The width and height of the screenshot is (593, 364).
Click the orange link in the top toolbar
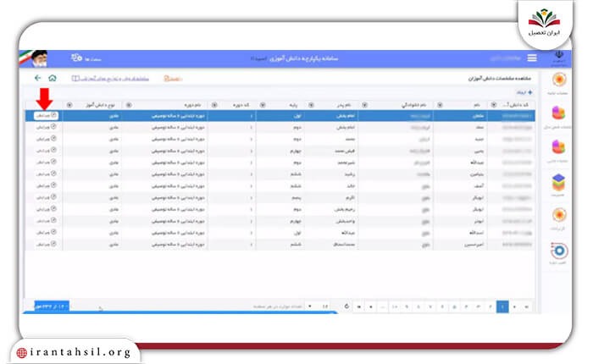173,79
